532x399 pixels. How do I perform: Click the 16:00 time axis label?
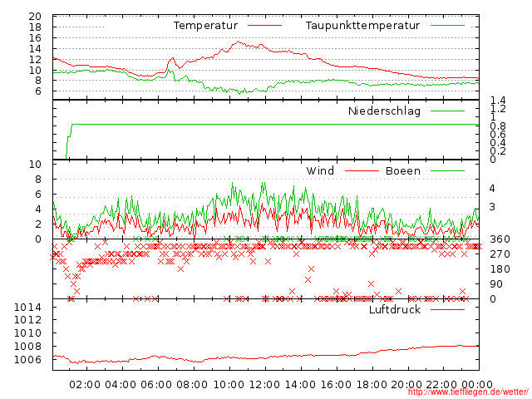(336, 384)
